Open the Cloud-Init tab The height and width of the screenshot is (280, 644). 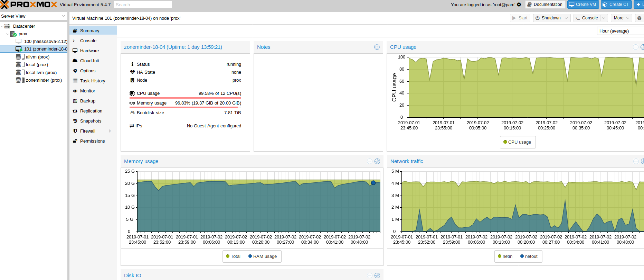(x=93, y=61)
